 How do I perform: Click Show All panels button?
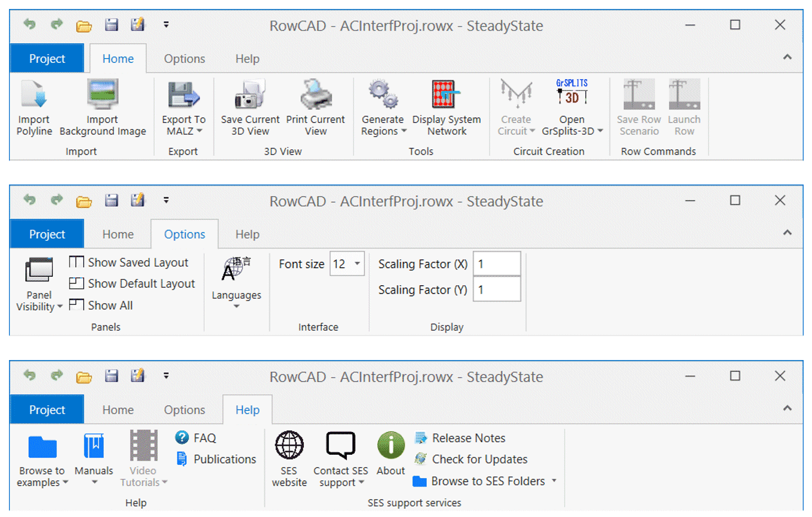coord(101,305)
